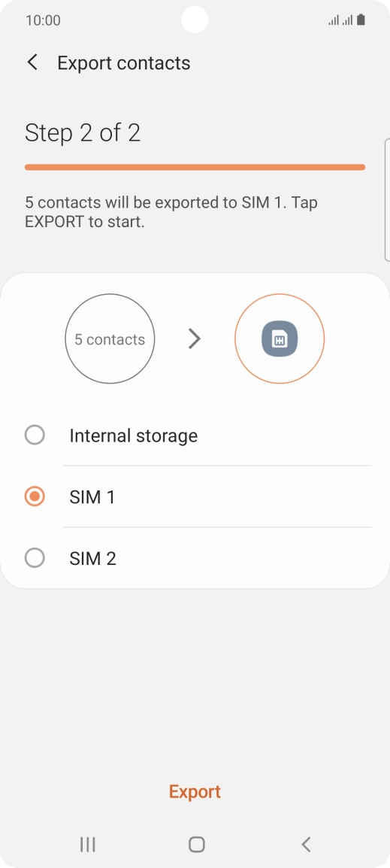Select the SIM 1 radio button
This screenshot has width=390, height=868.
35,496
